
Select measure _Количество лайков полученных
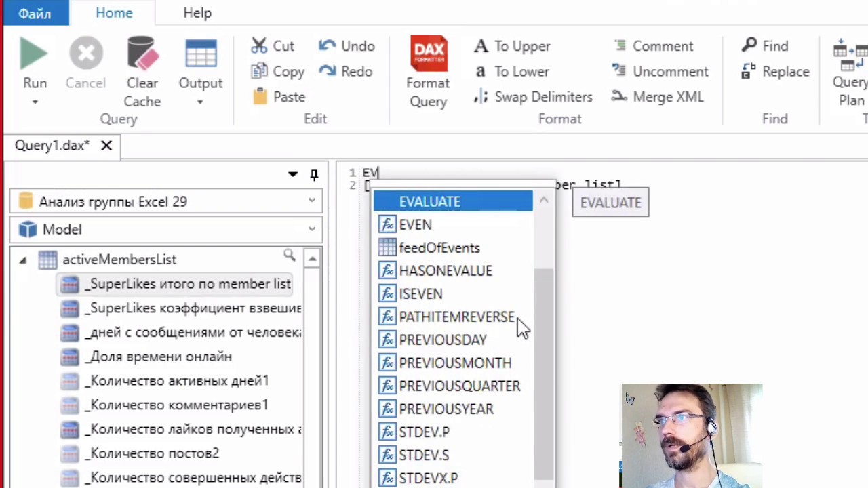pyautogui.click(x=180, y=430)
